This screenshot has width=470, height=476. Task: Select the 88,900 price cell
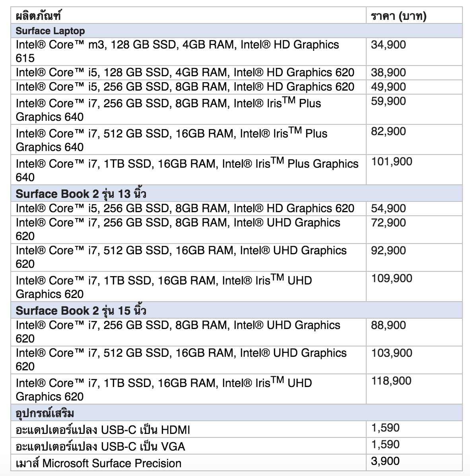tap(388, 325)
